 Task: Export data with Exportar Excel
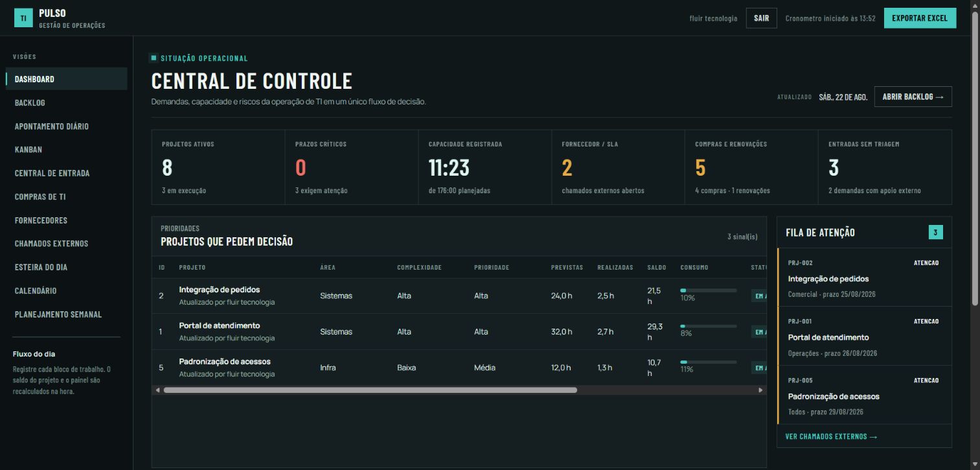(920, 18)
